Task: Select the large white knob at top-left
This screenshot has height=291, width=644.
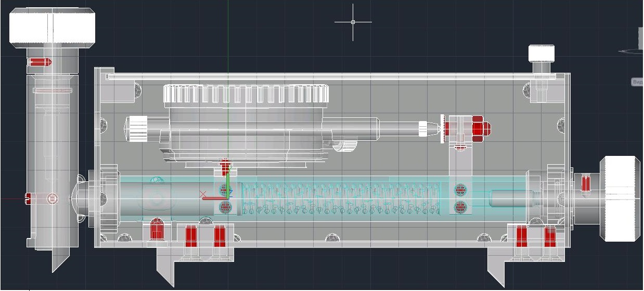Action: (52, 28)
